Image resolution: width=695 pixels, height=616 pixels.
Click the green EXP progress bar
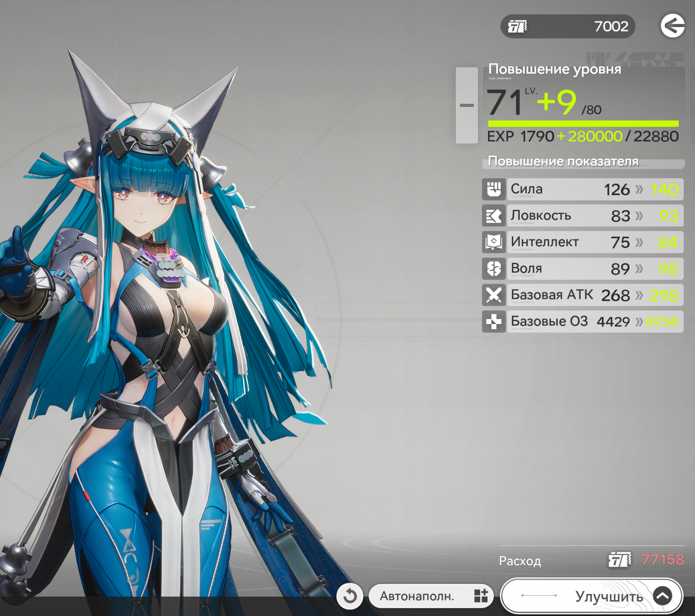pyautogui.click(x=583, y=124)
